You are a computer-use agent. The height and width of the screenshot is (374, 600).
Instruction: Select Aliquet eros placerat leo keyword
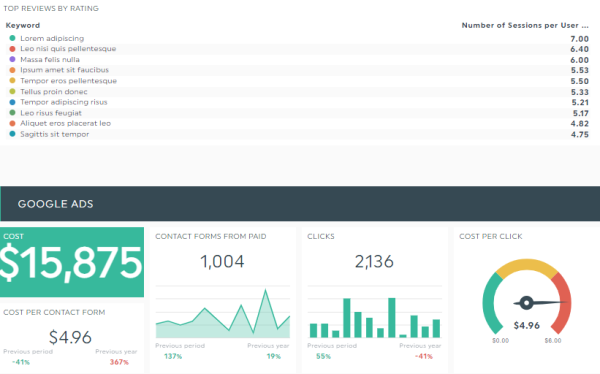(x=65, y=123)
